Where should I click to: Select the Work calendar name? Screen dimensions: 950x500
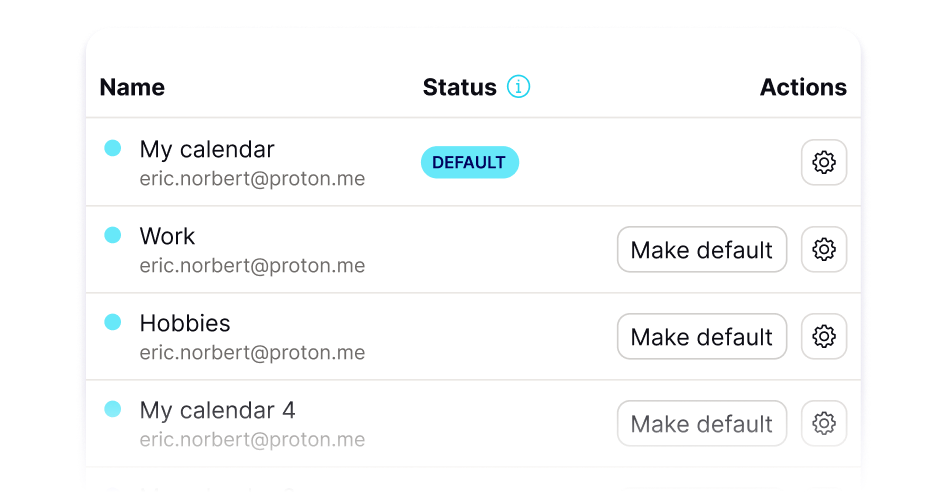point(167,236)
